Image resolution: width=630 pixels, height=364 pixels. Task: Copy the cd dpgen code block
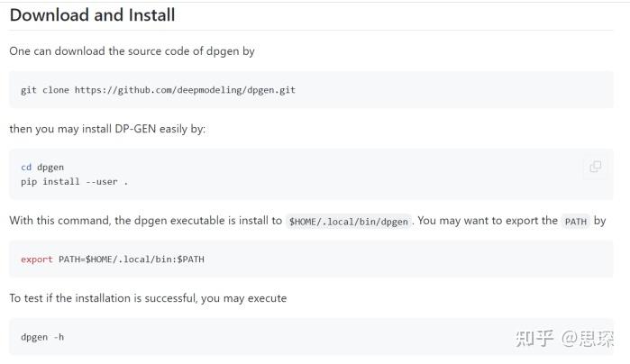tap(595, 167)
